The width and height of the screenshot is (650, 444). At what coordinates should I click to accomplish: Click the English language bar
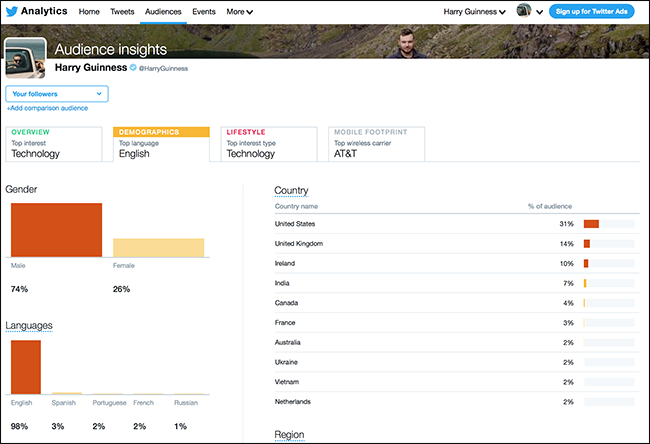(26, 367)
